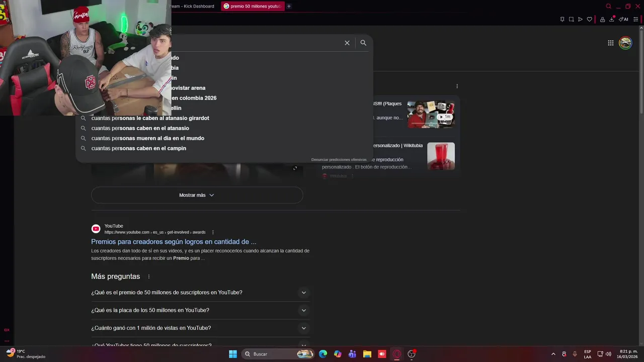This screenshot has height=362, width=644.
Task: Click the YouTube site name above the result
Action: 114,226
